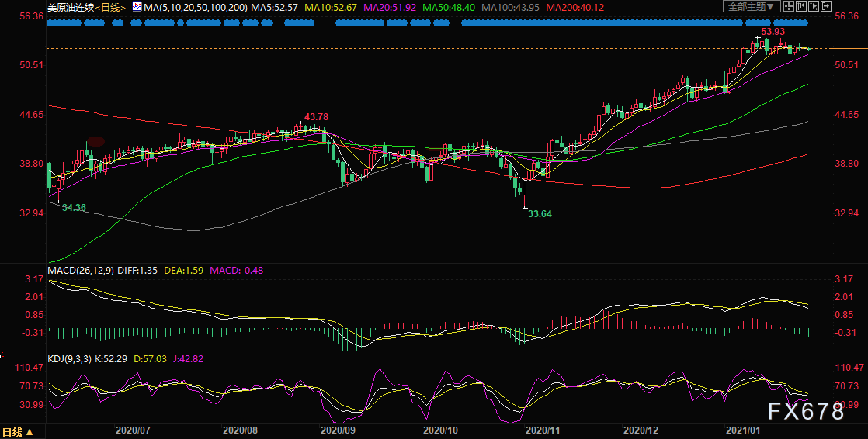Click the yellow MA10:52.67 legend
Image resolution: width=868 pixels, height=439 pixels.
tap(333, 7)
